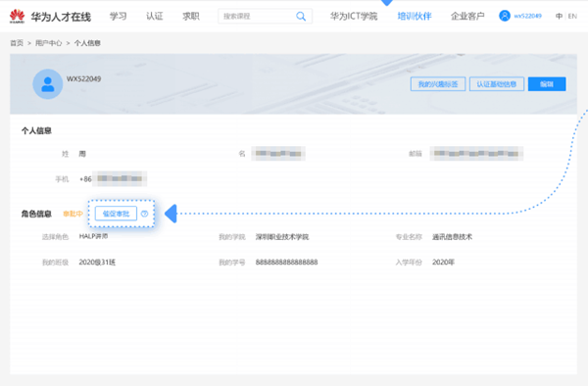Click the 个人信息 section heading
588x386 pixels.
click(x=36, y=131)
